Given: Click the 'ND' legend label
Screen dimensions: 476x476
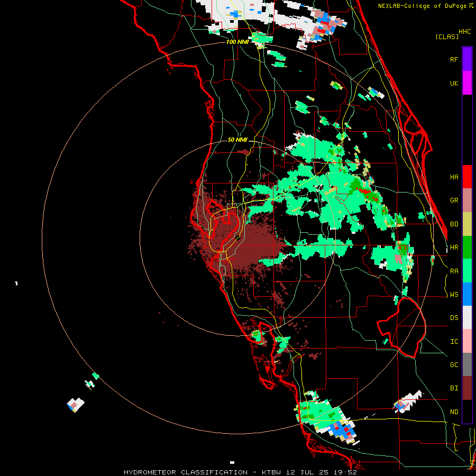Looking at the screenshot, I should pos(454,412).
